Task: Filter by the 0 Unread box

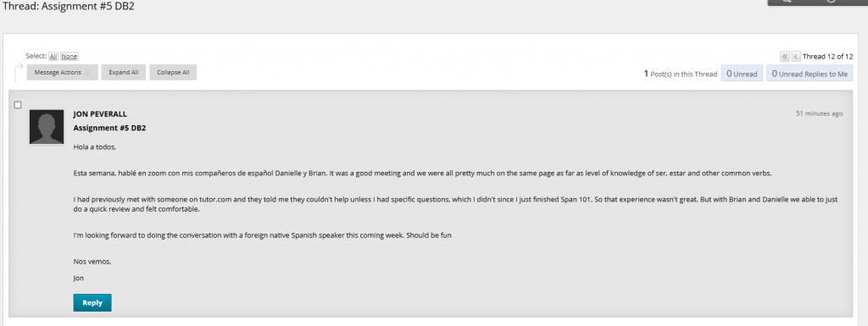Action: click(742, 74)
